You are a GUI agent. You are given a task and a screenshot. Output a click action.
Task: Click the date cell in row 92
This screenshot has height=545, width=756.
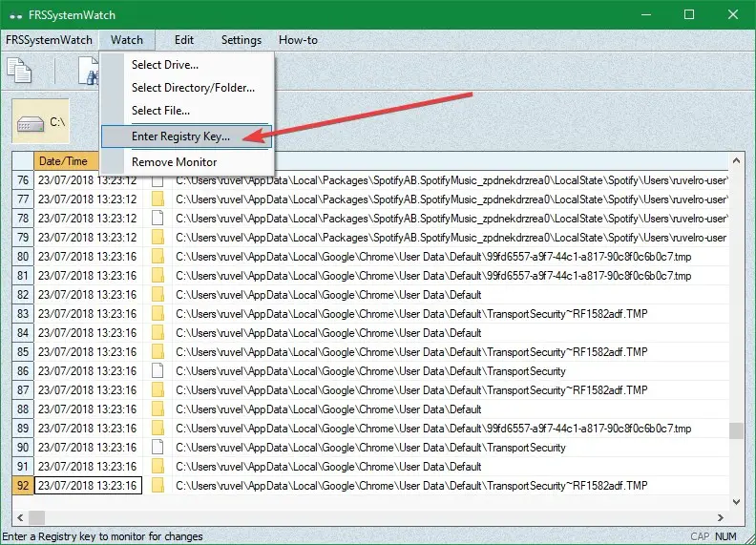(88, 485)
